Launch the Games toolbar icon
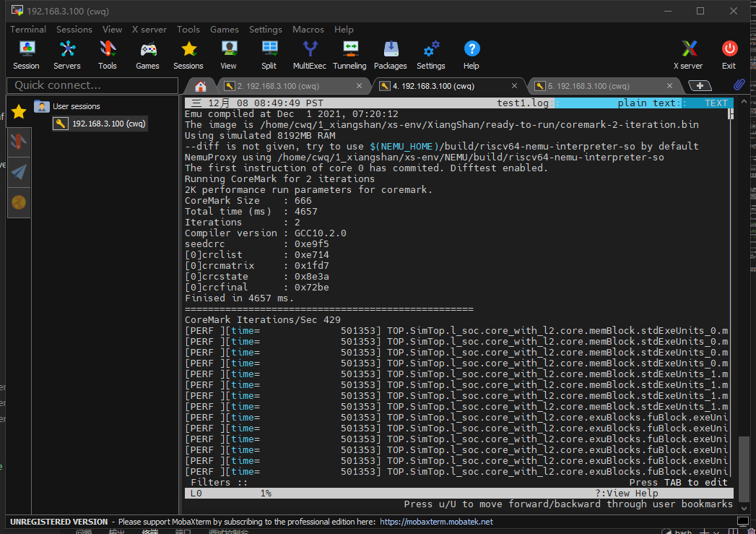This screenshot has height=534, width=756. 147,56
